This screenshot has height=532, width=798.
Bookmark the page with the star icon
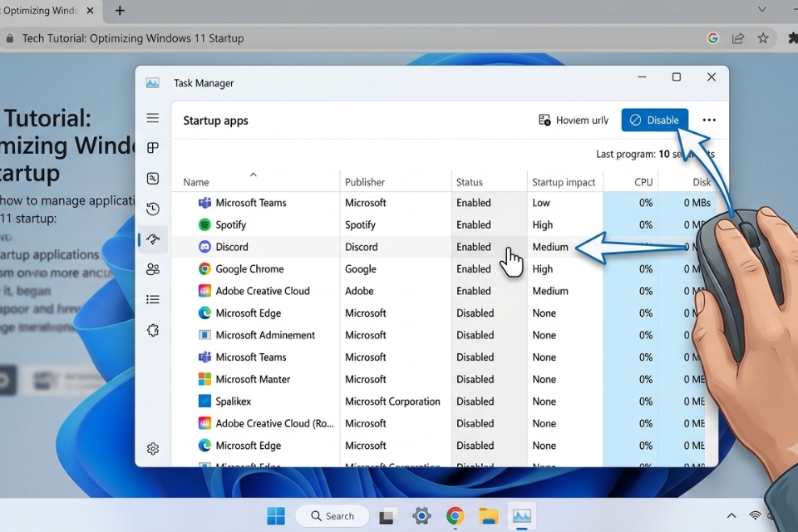(x=763, y=38)
